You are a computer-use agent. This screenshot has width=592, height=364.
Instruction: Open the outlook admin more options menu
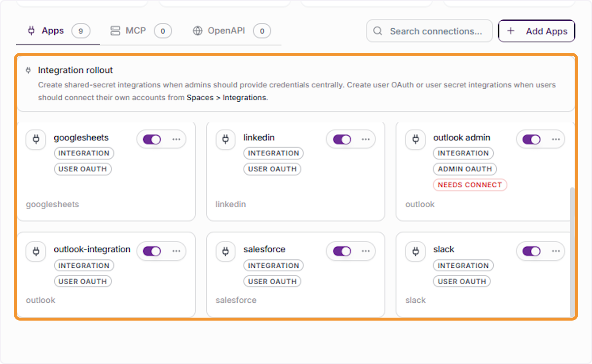click(556, 140)
